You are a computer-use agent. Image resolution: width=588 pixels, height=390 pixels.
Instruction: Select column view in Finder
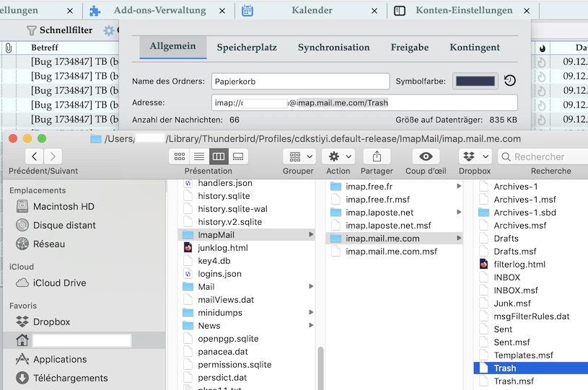point(219,156)
